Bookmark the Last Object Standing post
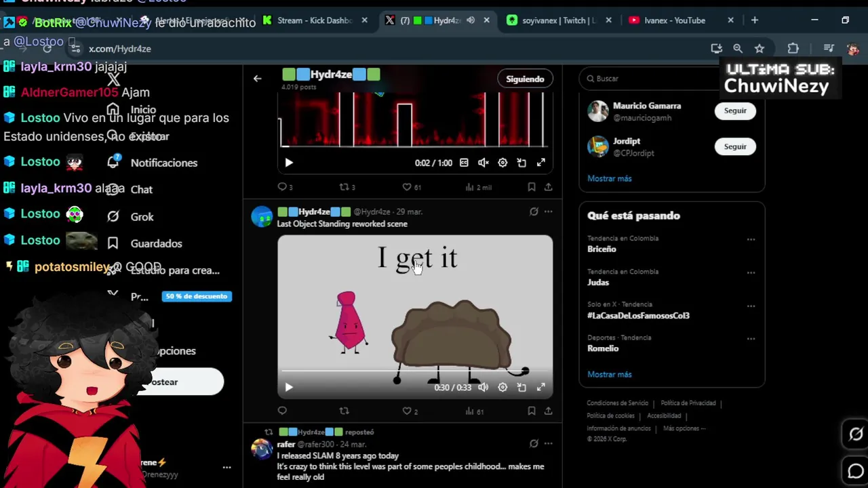868x488 pixels. (532, 411)
